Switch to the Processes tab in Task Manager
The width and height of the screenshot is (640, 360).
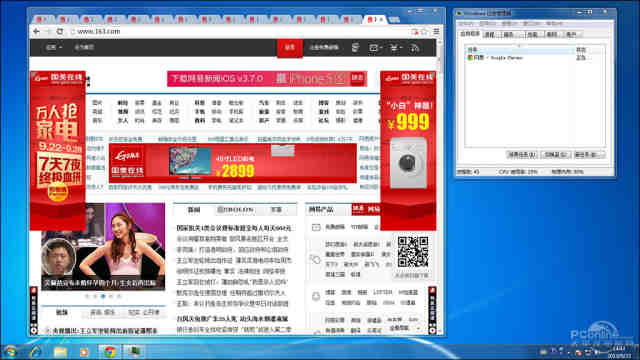point(489,35)
